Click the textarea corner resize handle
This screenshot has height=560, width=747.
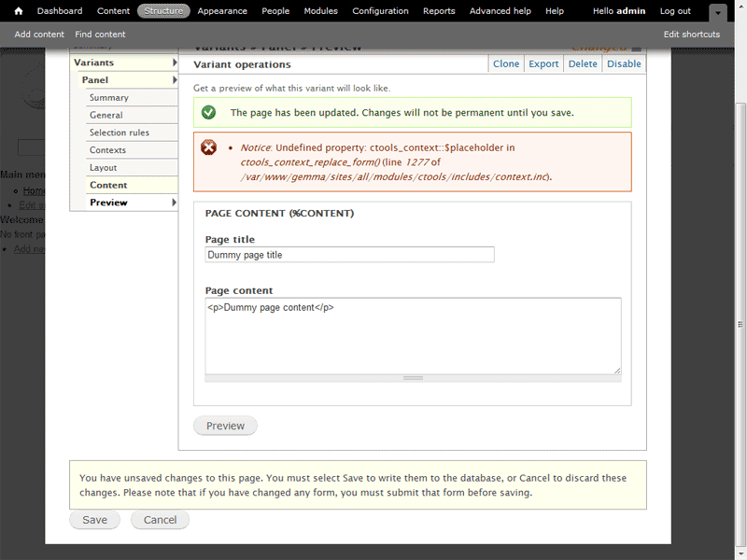pos(617,370)
